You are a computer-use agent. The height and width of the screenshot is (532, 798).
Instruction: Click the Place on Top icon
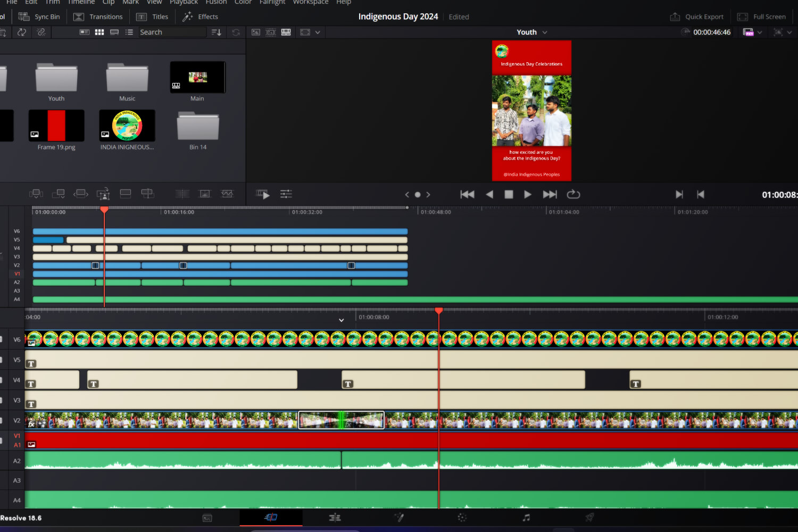[x=126, y=194]
